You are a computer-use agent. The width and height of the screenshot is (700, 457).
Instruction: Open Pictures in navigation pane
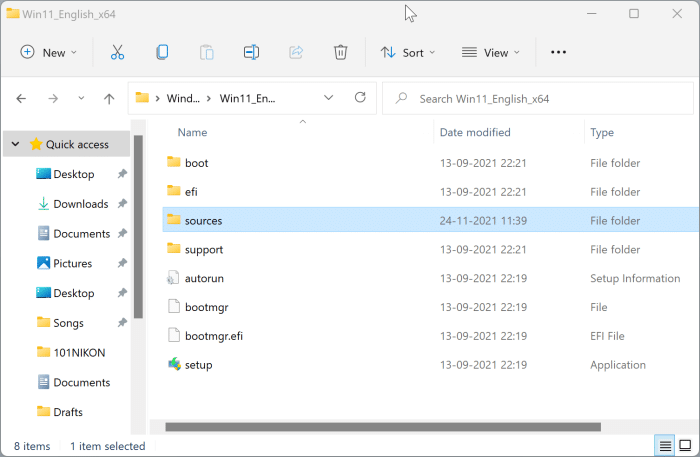(x=72, y=263)
